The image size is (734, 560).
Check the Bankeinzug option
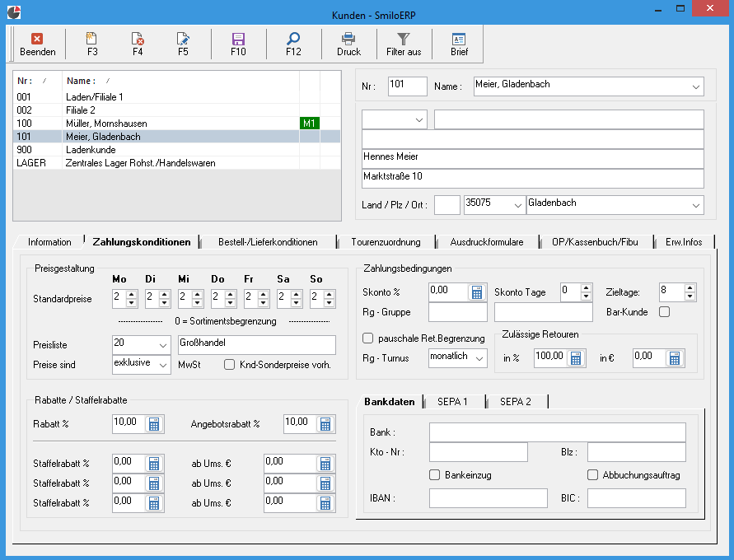click(435, 474)
